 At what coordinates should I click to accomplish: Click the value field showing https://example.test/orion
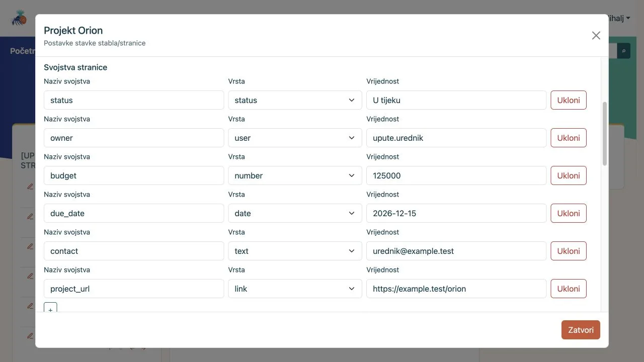(x=456, y=289)
